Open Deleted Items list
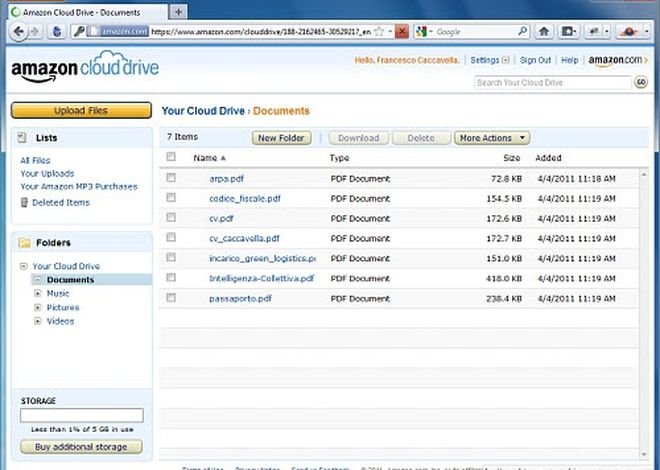This screenshot has width=660, height=470. [x=61, y=202]
